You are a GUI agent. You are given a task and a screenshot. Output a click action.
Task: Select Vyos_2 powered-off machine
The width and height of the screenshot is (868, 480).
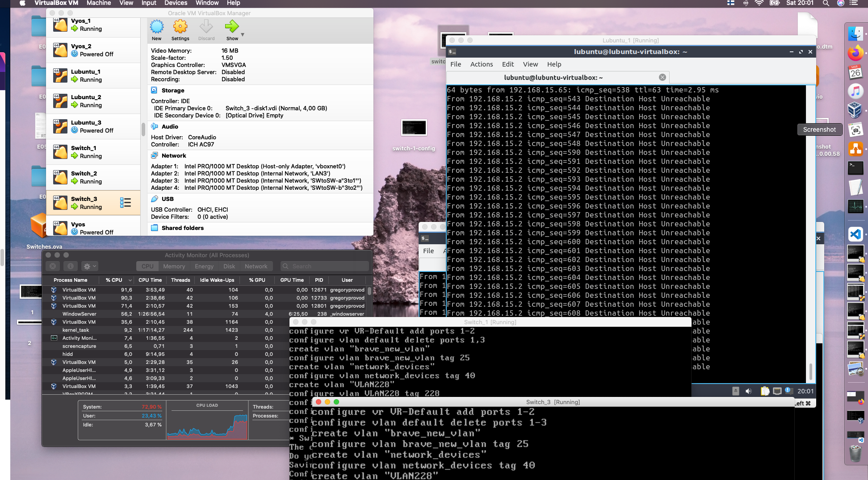tap(93, 50)
